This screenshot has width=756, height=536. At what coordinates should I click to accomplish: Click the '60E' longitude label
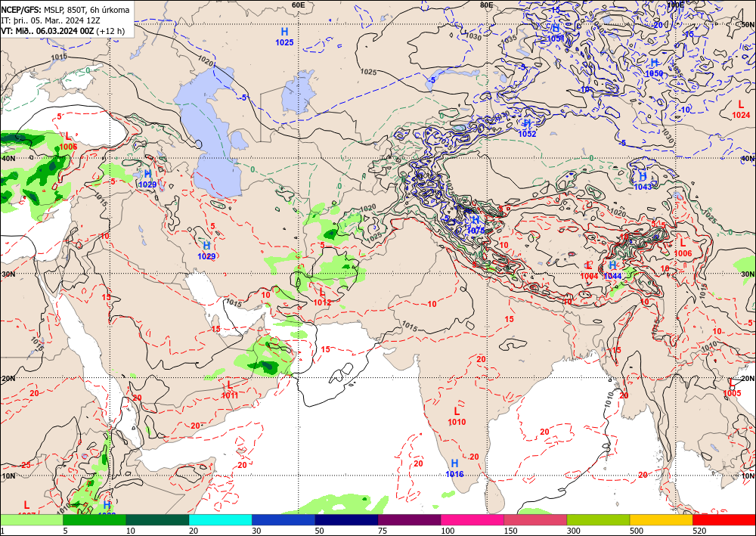[x=299, y=5]
